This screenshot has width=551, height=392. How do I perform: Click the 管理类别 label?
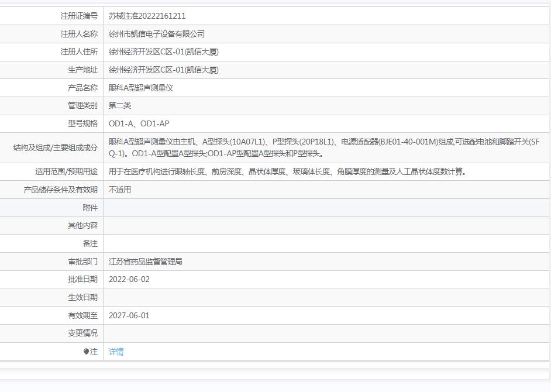[82, 105]
